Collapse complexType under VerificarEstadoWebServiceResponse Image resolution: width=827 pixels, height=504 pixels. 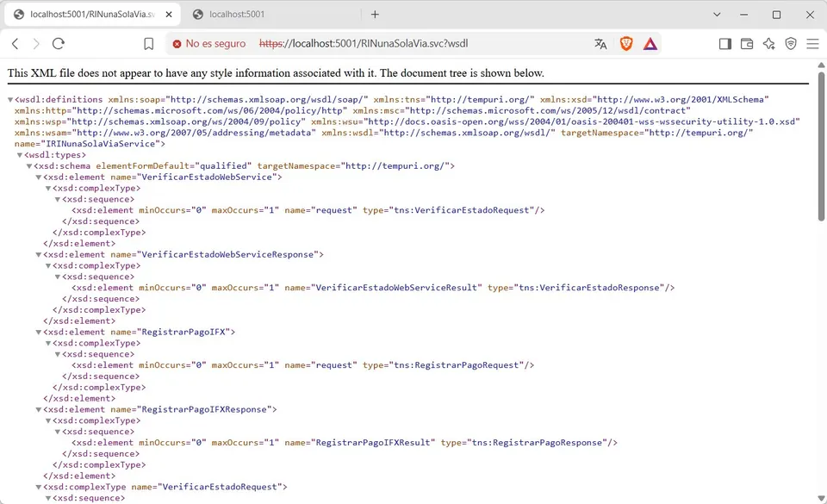48,265
